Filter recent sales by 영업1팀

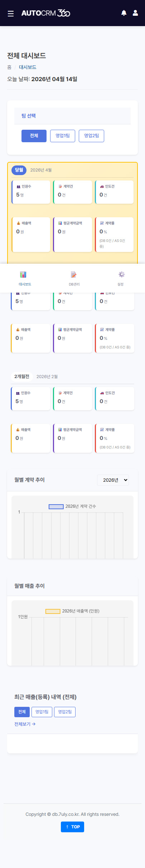pos(42,712)
